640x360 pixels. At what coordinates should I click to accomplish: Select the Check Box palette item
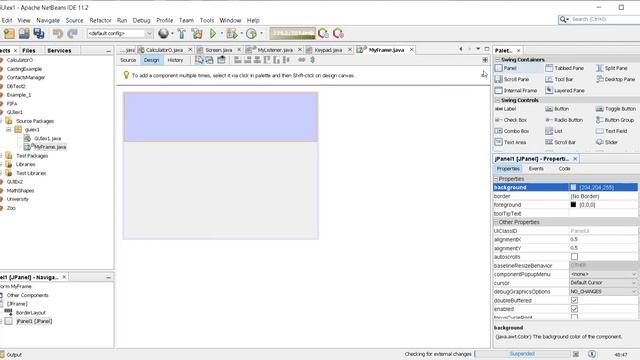(511, 120)
